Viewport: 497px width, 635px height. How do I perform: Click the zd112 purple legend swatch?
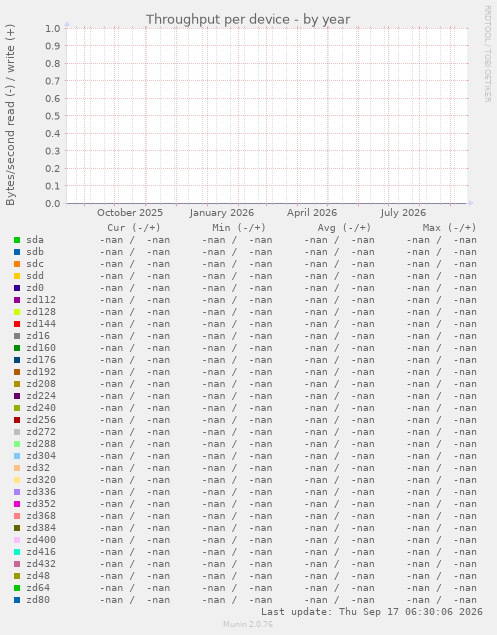click(x=17, y=300)
